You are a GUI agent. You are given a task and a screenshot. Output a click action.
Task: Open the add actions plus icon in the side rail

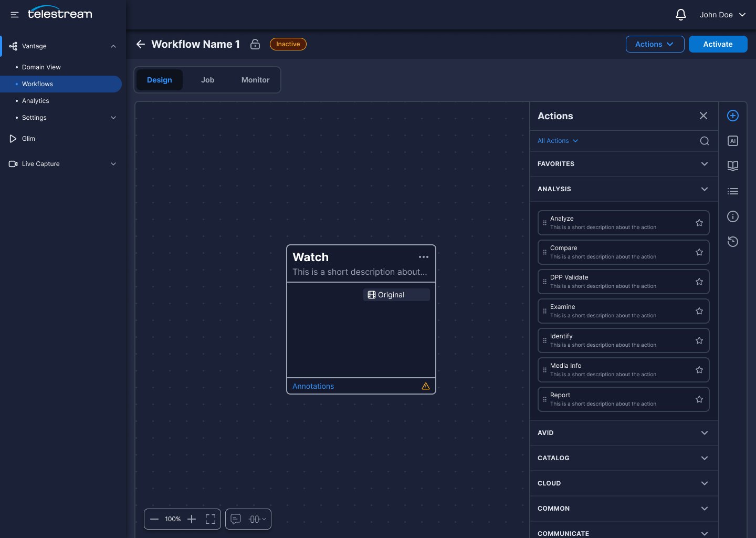pos(733,116)
